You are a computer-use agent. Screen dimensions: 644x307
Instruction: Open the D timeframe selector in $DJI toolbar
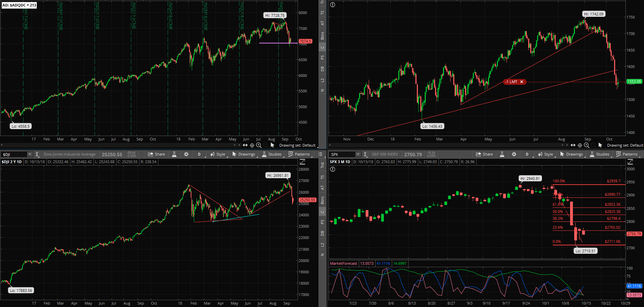click(199, 154)
